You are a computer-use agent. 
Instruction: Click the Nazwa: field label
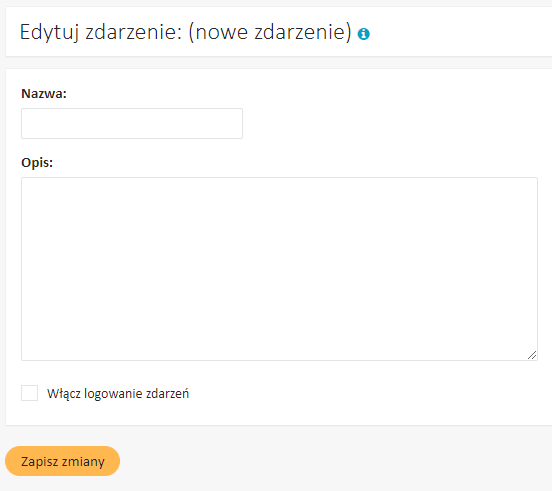click(44, 94)
